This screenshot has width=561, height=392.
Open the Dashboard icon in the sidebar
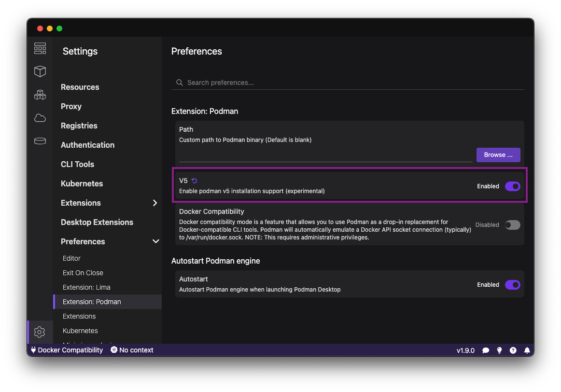point(40,48)
